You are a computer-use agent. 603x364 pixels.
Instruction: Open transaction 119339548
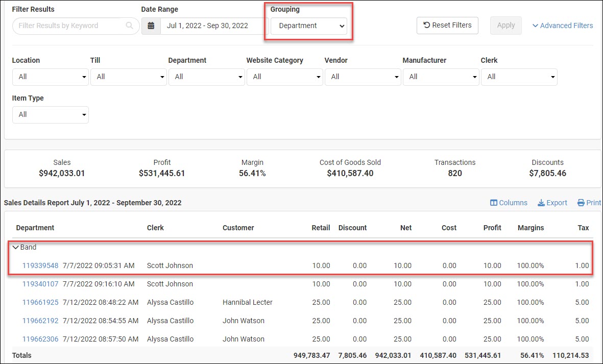click(40, 265)
